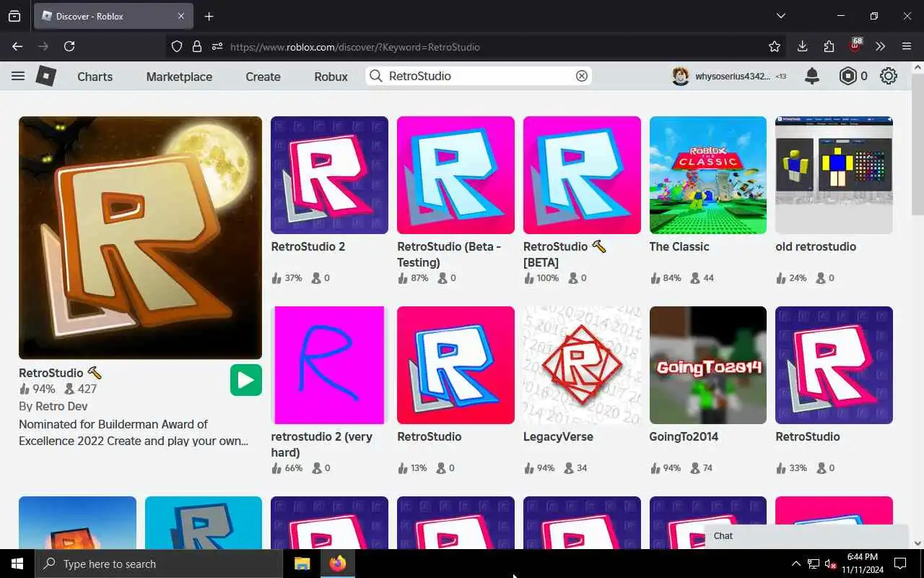Screen dimensions: 924x578
Task: Click the GoingTo2014 title link
Action: pyautogui.click(x=684, y=436)
